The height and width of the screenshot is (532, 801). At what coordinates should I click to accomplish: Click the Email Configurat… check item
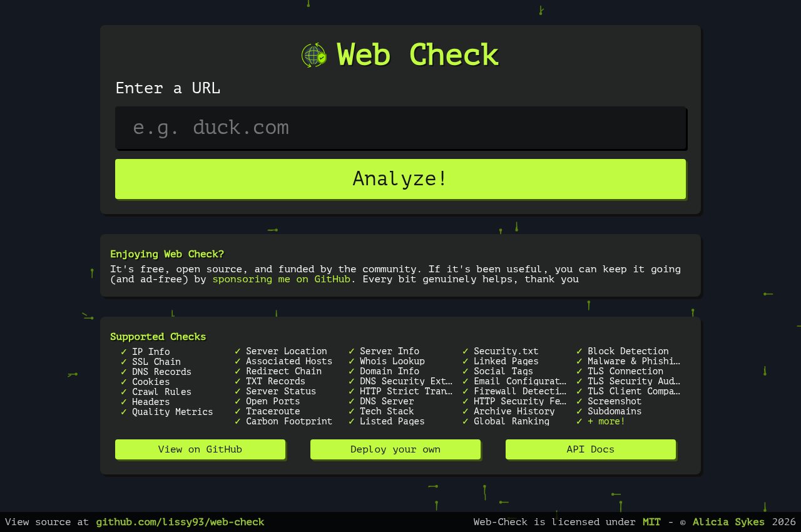point(520,381)
